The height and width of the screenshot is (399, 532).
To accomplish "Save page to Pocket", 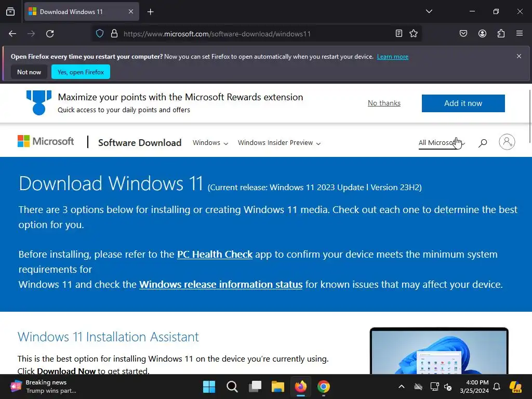I will [x=463, y=33].
